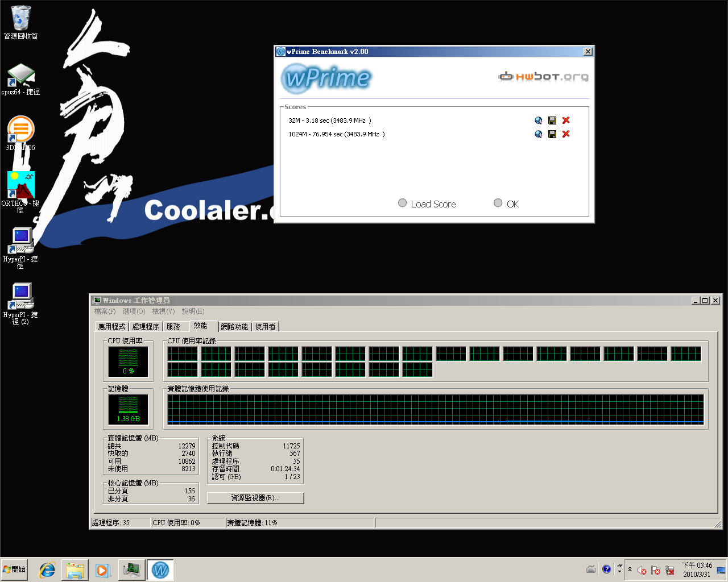Select the ORTHOS shortcut icon
This screenshot has height=582, width=728.
coord(21,192)
